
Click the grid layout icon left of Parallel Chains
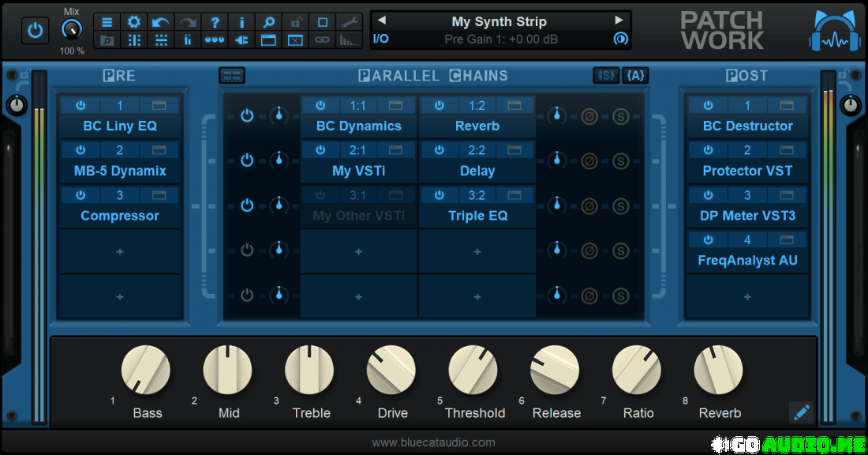[232, 75]
